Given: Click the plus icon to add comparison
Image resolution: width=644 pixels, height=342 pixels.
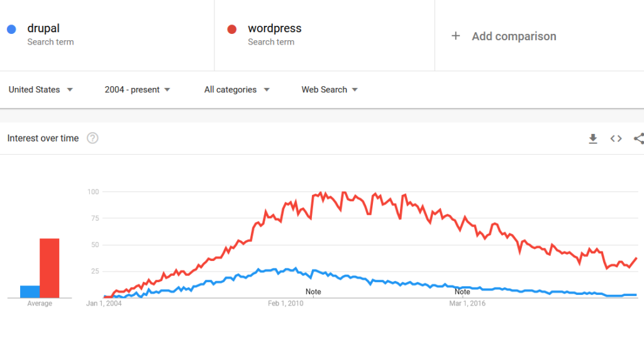Looking at the screenshot, I should [x=456, y=36].
